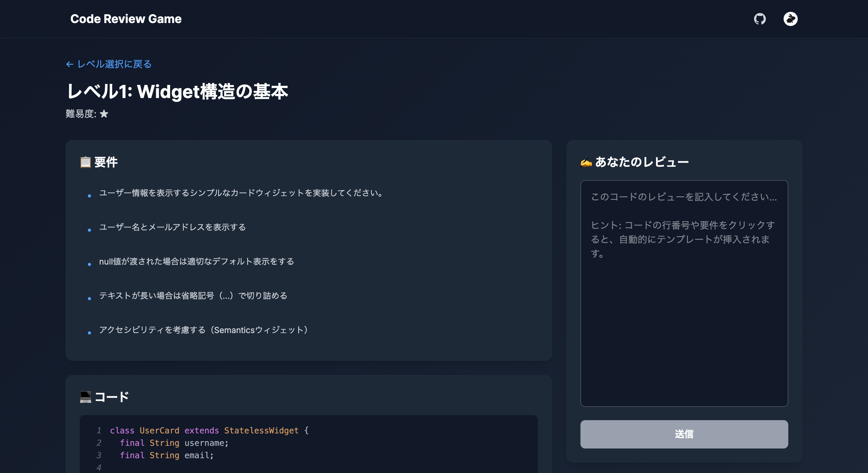This screenshot has width=868, height=473.
Task: Click code line number 3
Action: pos(99,455)
